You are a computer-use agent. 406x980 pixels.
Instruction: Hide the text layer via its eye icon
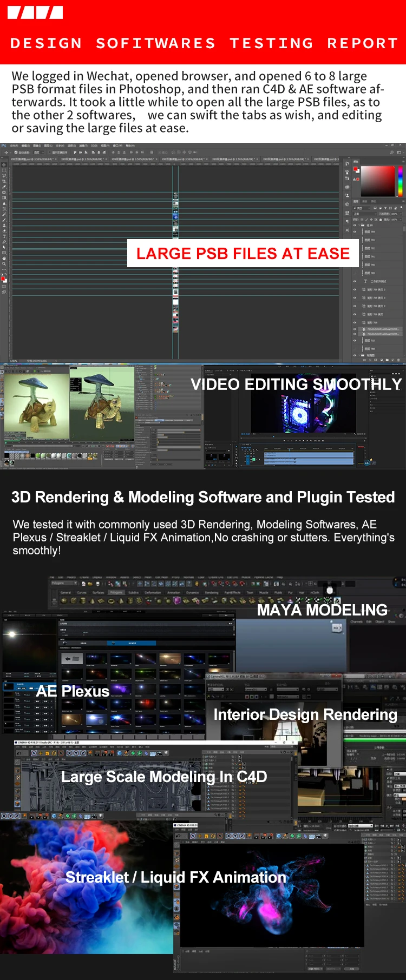tap(355, 281)
